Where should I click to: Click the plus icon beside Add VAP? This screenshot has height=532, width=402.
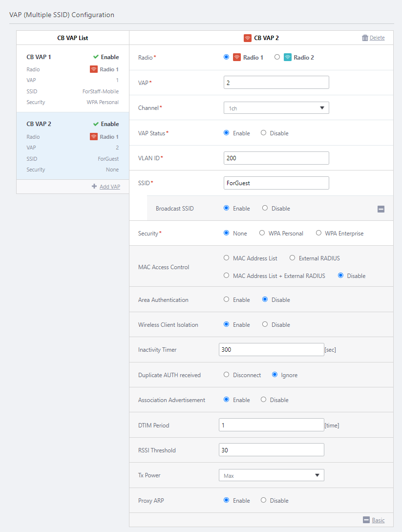(x=94, y=187)
